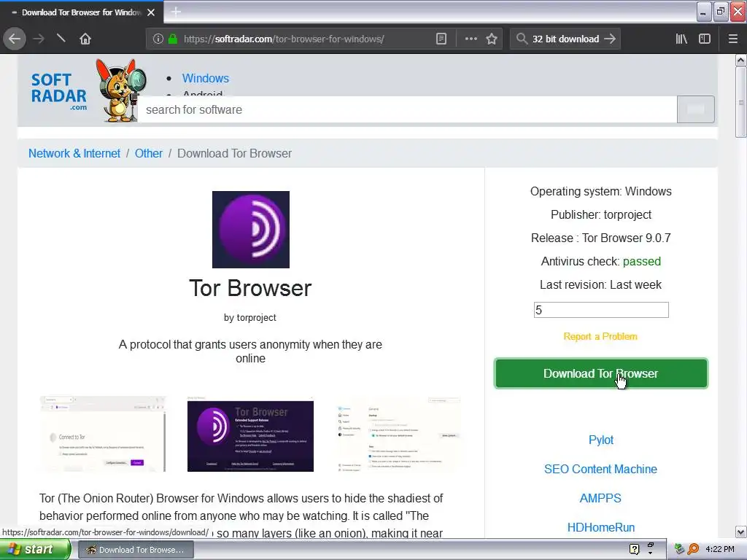Show site information icon
The width and height of the screenshot is (747, 560).
coord(158,39)
